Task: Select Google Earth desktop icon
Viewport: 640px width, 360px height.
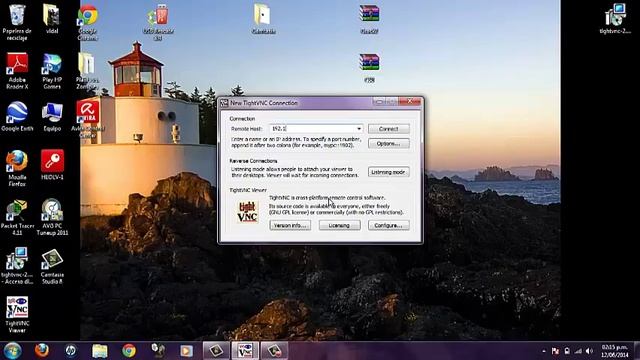Action: [x=17, y=116]
